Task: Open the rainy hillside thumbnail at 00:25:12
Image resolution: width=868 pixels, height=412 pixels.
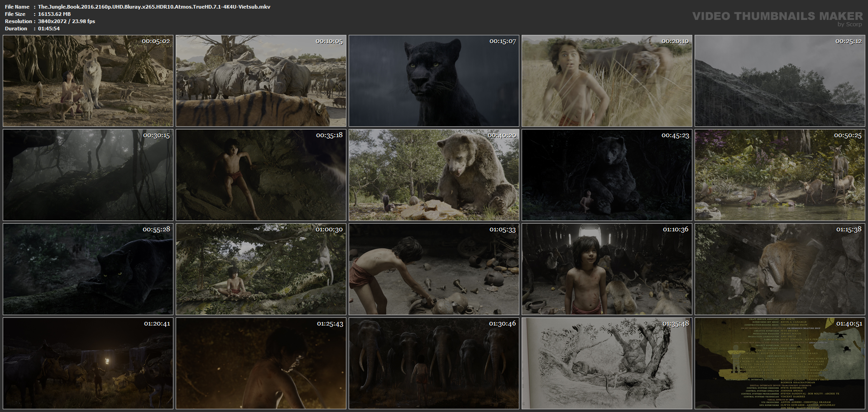Action: [x=780, y=81]
